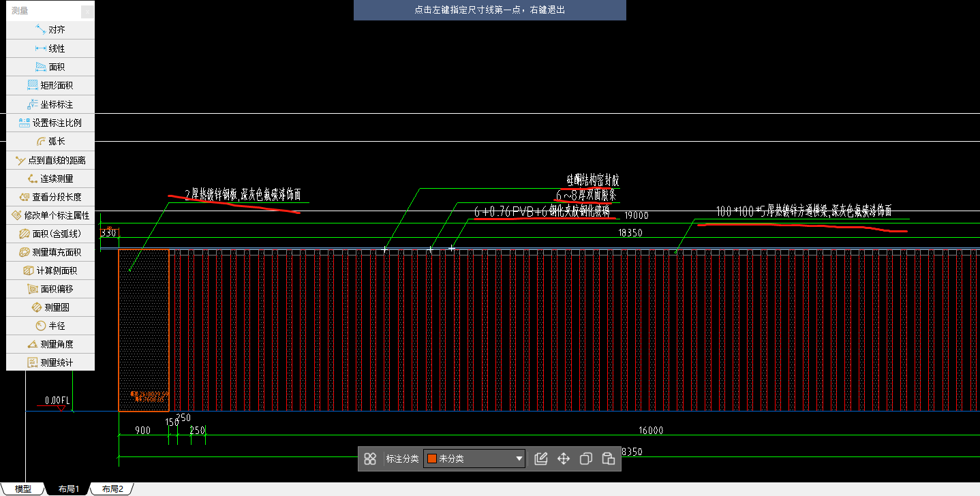Click the orange outlined hatched steel panel
The height and width of the screenshot is (496, 980).
point(144,330)
